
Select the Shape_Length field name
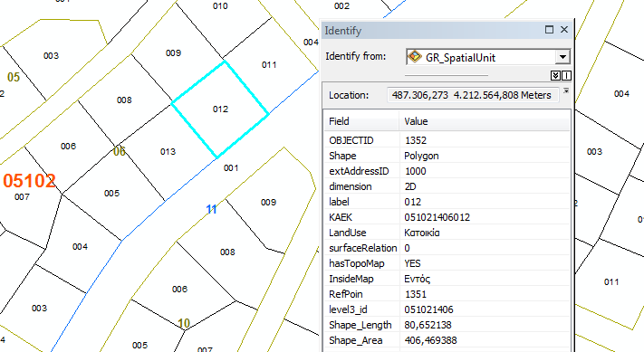[x=360, y=325]
